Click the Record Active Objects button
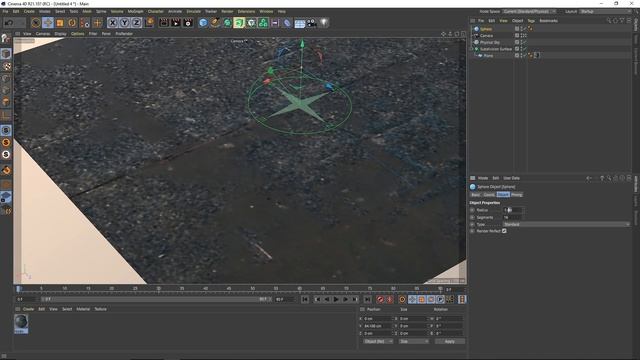The image size is (640, 360). coord(380,299)
